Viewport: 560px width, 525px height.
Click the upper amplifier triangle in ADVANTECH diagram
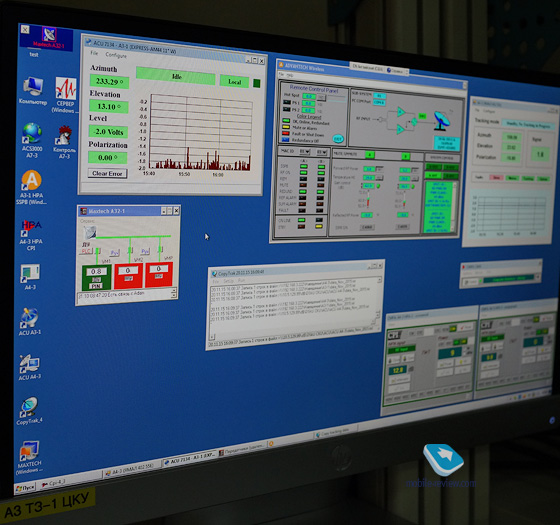coord(401,112)
